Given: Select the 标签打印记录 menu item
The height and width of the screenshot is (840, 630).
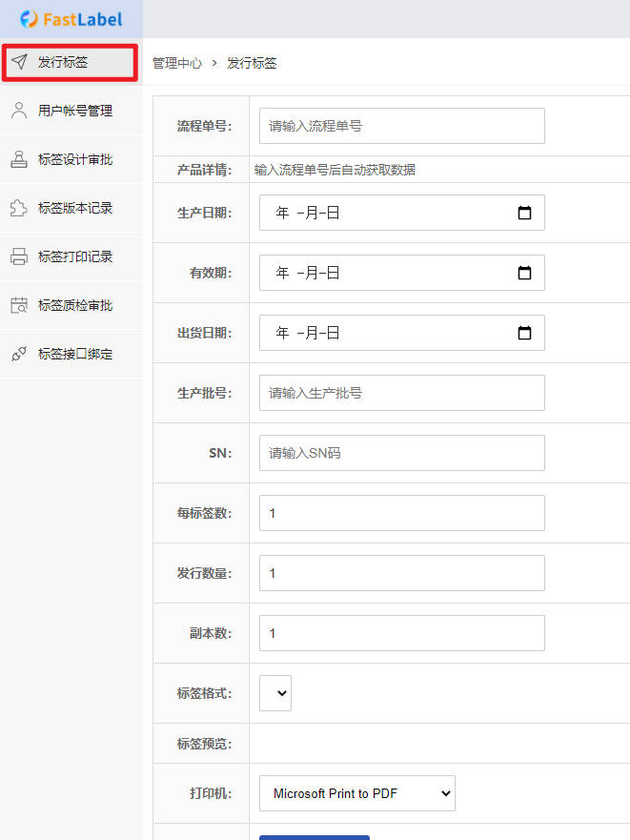Looking at the screenshot, I should point(75,256).
